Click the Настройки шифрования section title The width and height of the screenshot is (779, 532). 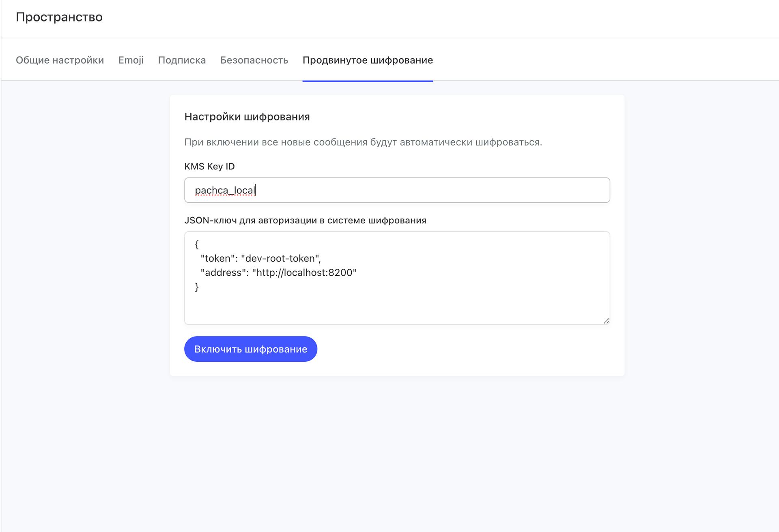pyautogui.click(x=247, y=117)
